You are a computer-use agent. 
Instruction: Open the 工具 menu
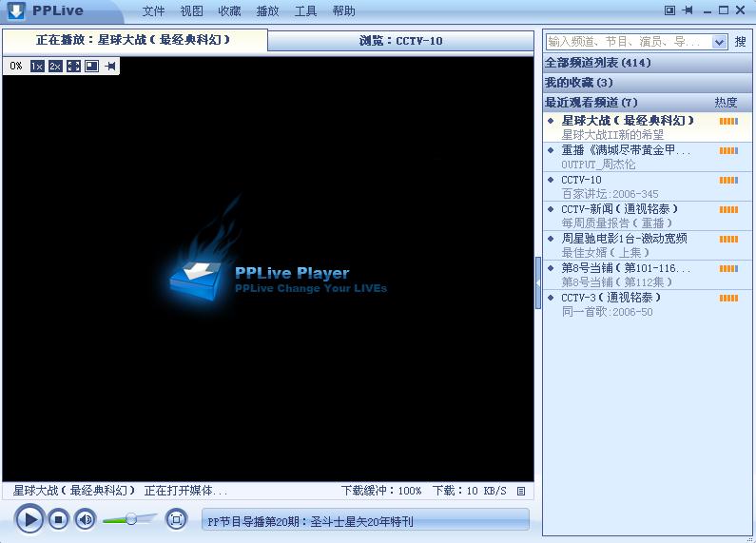305,10
